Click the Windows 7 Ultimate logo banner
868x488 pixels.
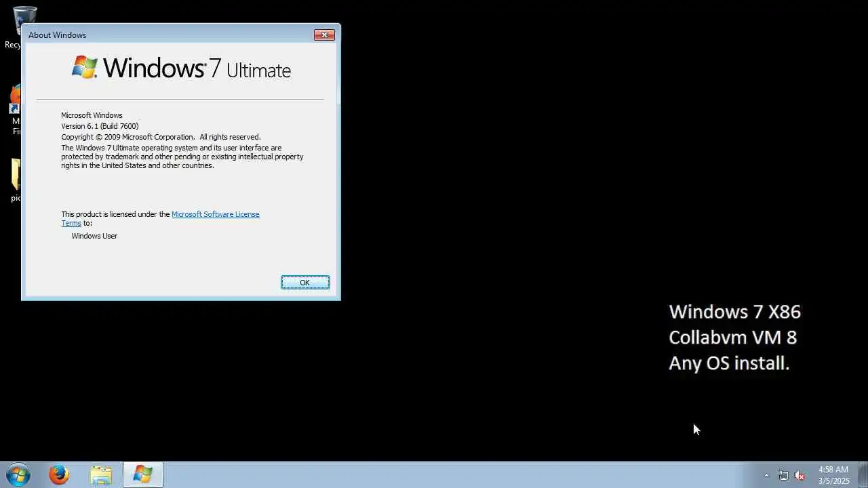tap(181, 68)
